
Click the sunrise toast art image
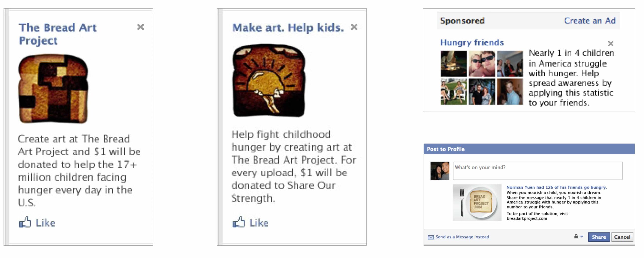click(x=269, y=81)
